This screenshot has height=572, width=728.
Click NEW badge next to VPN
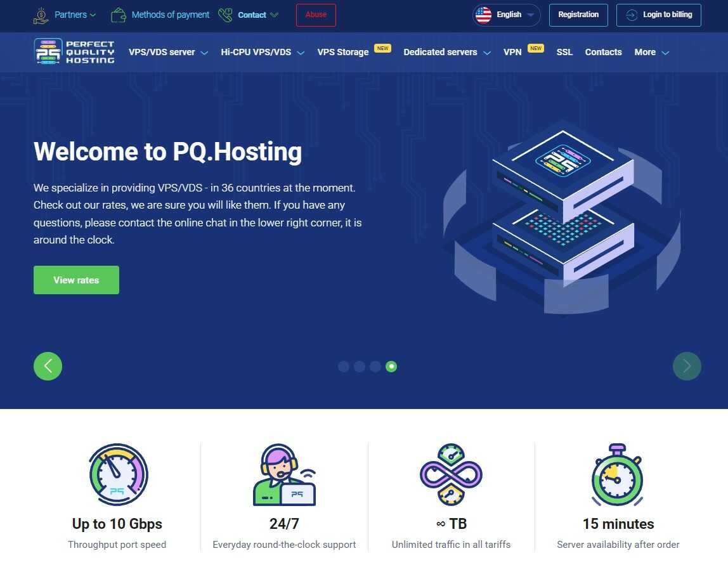tap(536, 48)
